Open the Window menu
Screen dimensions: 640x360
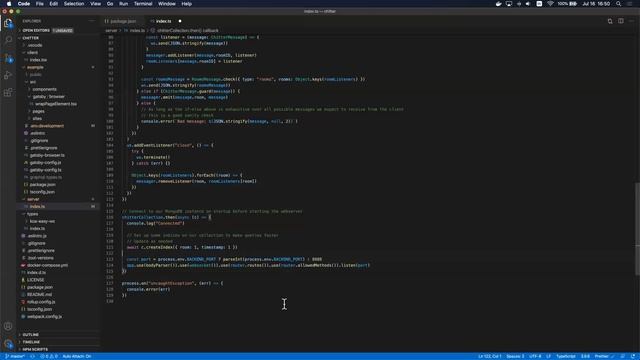point(167,4)
